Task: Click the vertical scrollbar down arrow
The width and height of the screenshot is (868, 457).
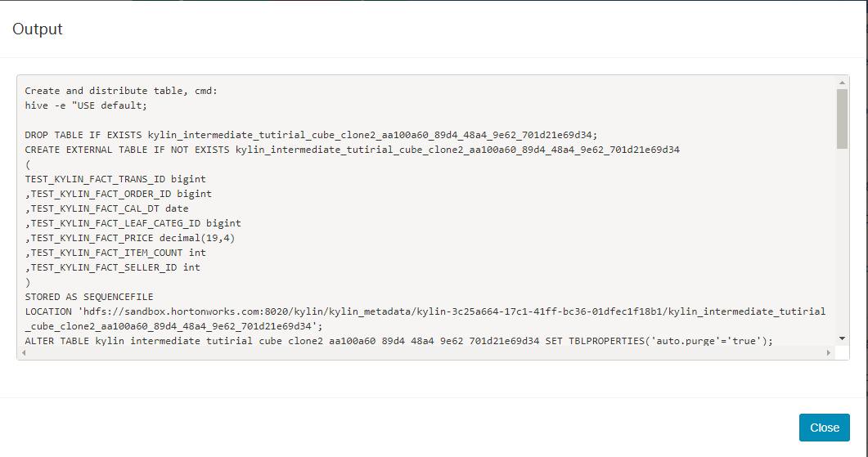Action: pyautogui.click(x=842, y=338)
